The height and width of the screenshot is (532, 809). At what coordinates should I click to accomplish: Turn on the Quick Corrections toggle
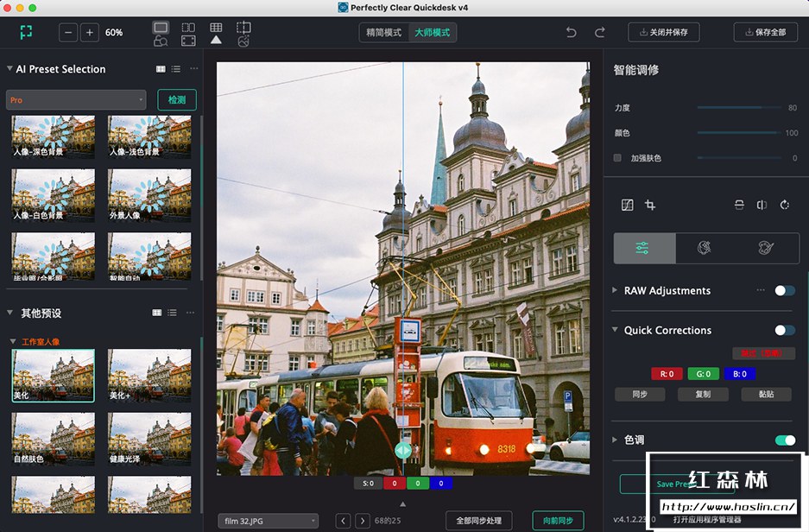coord(785,330)
